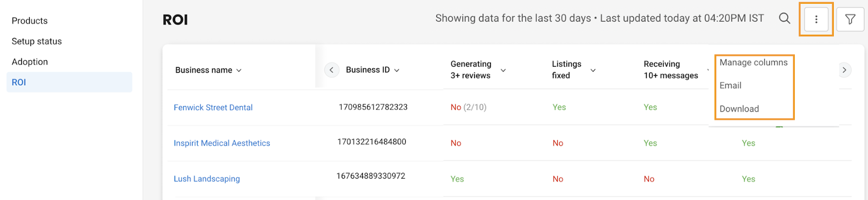This screenshot has width=868, height=200.
Task: Choose Download in the options menu
Action: click(x=739, y=109)
